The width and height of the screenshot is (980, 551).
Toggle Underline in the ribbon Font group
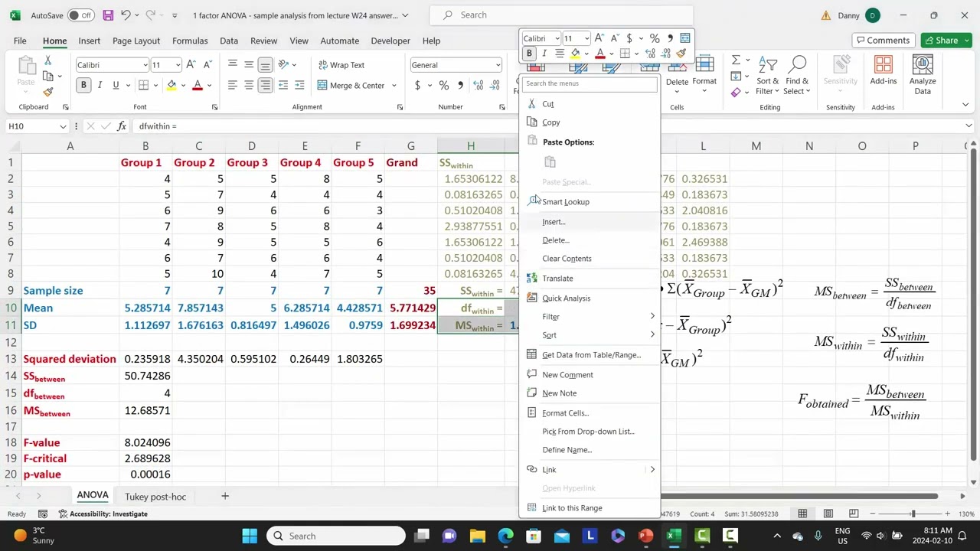point(116,85)
